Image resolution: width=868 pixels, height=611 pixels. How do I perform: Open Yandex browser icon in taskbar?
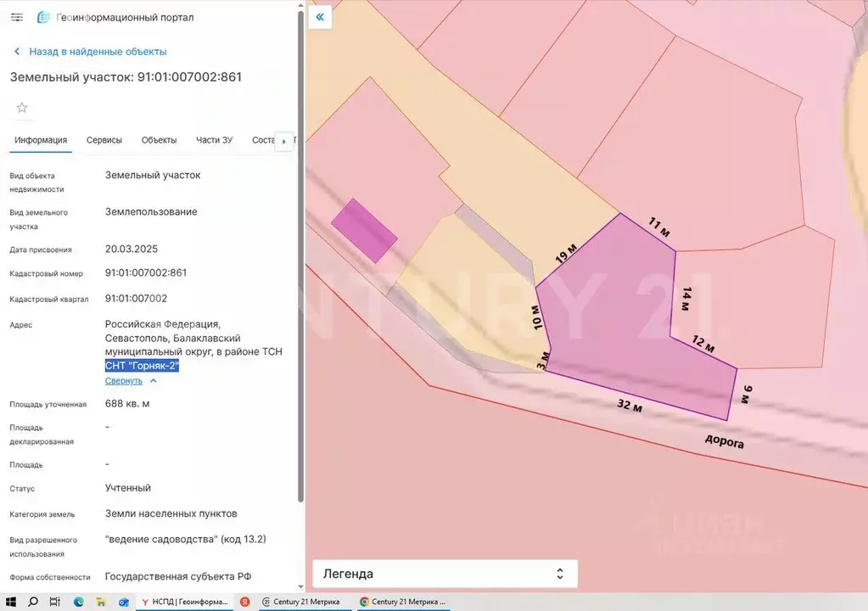click(244, 602)
